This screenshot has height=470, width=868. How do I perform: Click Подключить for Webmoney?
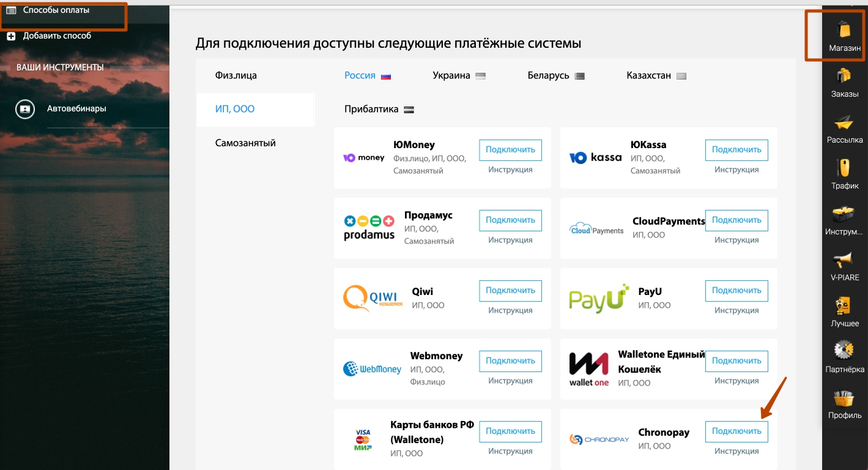tap(510, 361)
